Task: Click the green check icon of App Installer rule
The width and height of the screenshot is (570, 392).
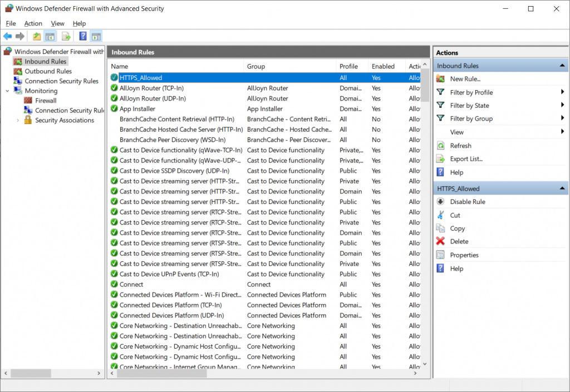Action: [114, 108]
